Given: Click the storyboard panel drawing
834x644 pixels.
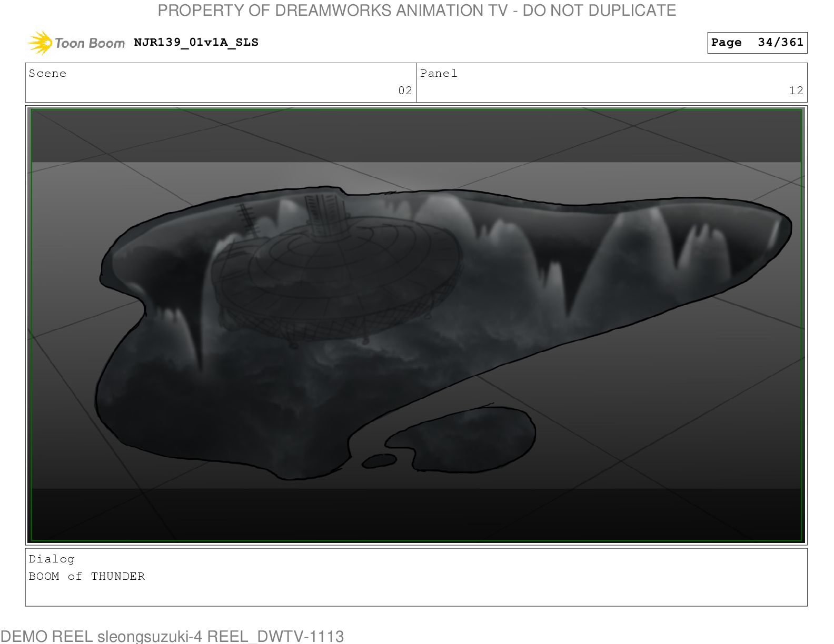Looking at the screenshot, I should 416,325.
